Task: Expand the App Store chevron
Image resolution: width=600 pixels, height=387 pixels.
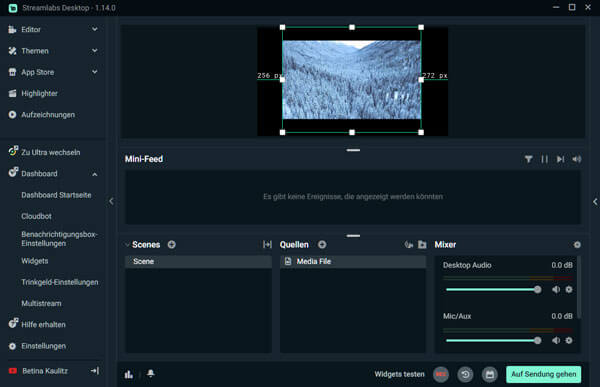Action: click(x=95, y=72)
